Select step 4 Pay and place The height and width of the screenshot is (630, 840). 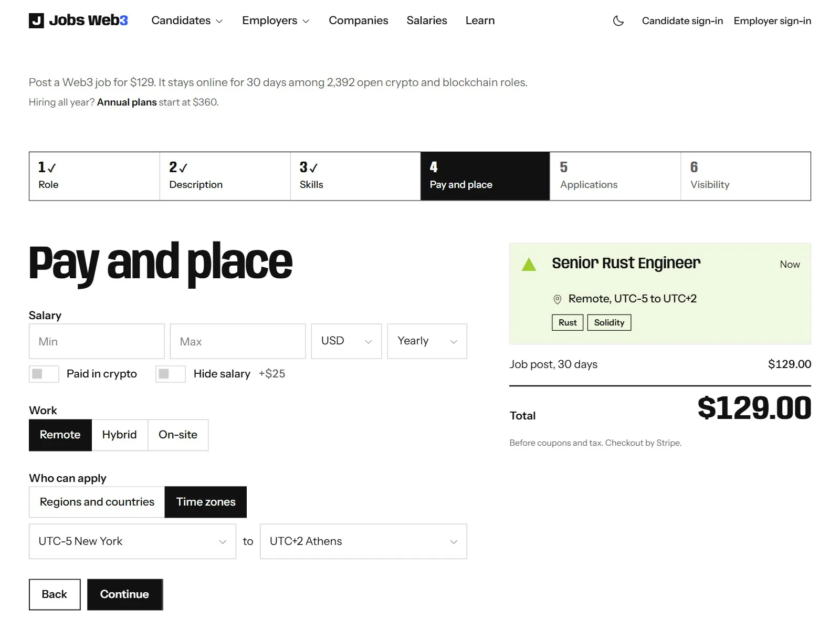pos(485,176)
